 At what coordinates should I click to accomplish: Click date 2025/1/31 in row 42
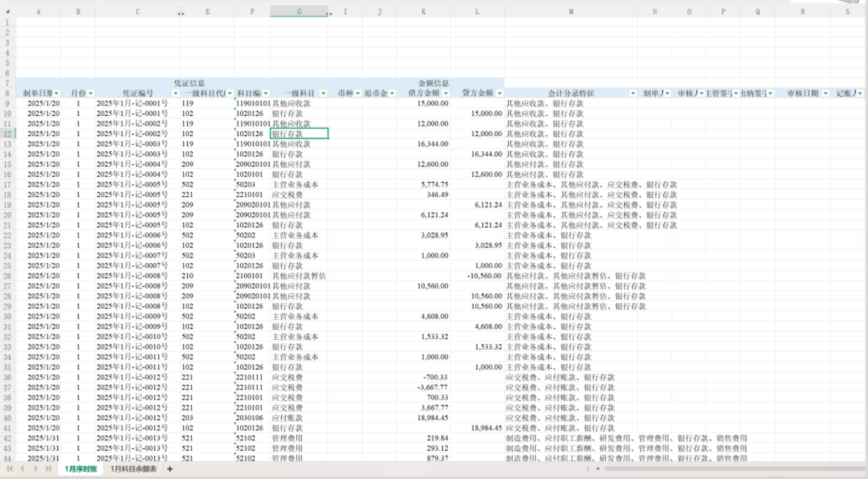38,438
